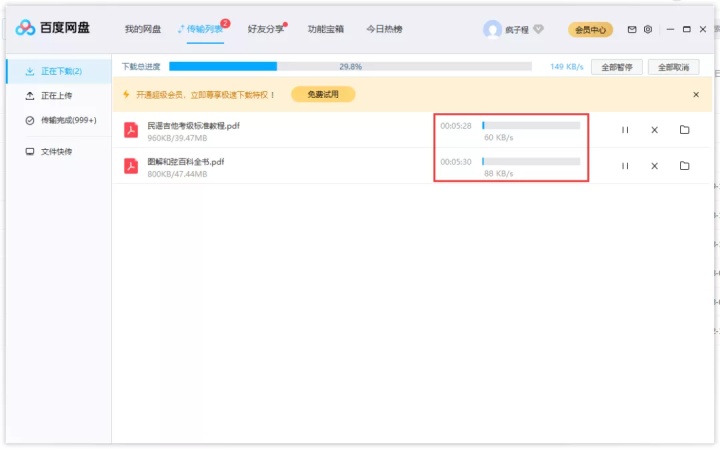Click the 149 KB/s total speed text
The width and height of the screenshot is (720, 449).
tap(567, 67)
